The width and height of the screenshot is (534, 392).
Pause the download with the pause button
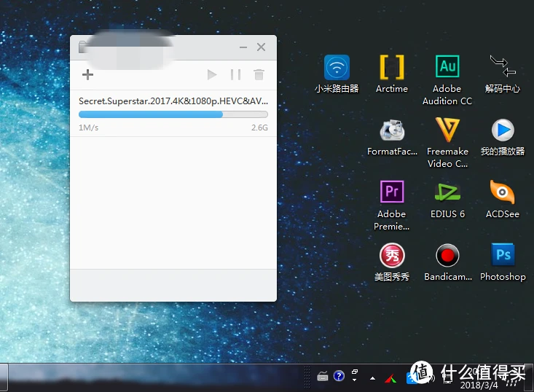[235, 74]
